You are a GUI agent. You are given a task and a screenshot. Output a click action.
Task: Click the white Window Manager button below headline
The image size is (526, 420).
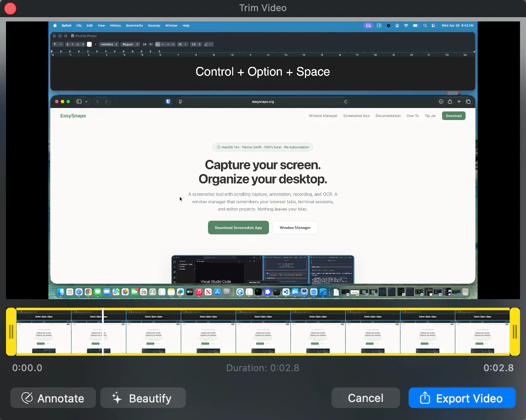point(295,228)
